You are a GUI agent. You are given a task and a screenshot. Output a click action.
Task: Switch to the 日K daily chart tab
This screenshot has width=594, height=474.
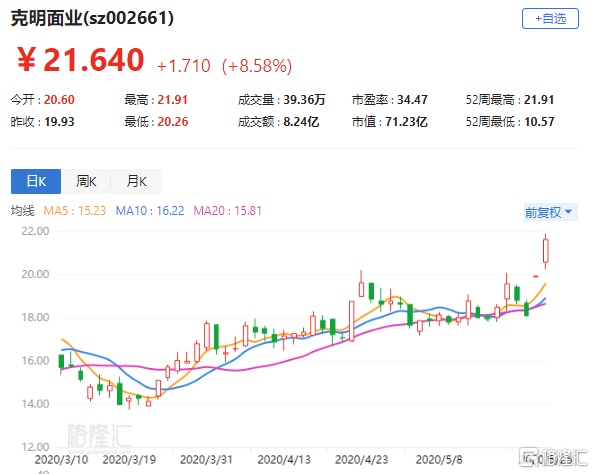(x=36, y=181)
